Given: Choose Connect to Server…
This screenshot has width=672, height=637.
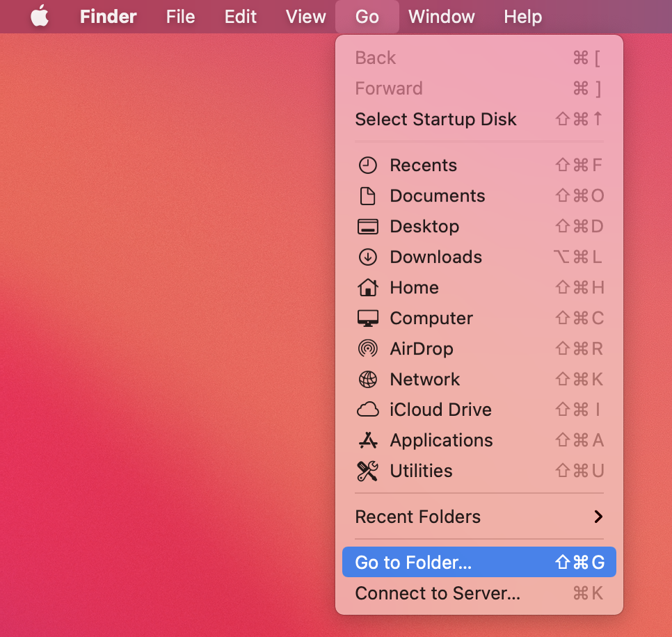Looking at the screenshot, I should coord(479,593).
